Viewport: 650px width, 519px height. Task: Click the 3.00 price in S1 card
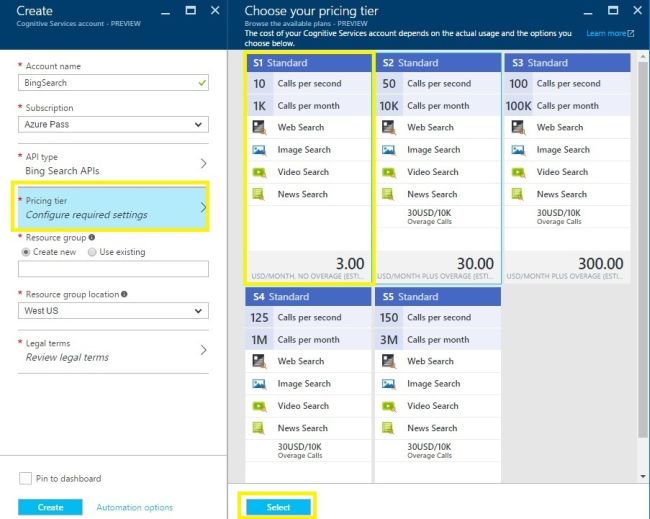(350, 264)
